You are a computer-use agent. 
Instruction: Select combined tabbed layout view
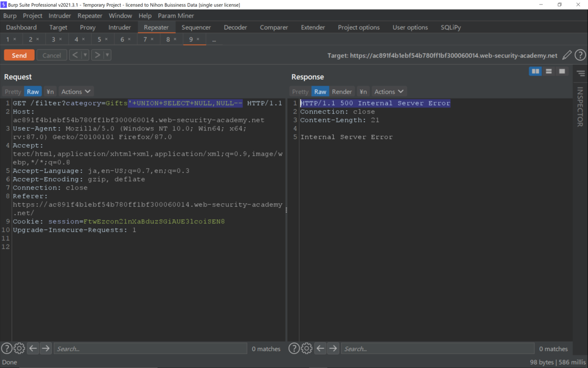point(562,72)
